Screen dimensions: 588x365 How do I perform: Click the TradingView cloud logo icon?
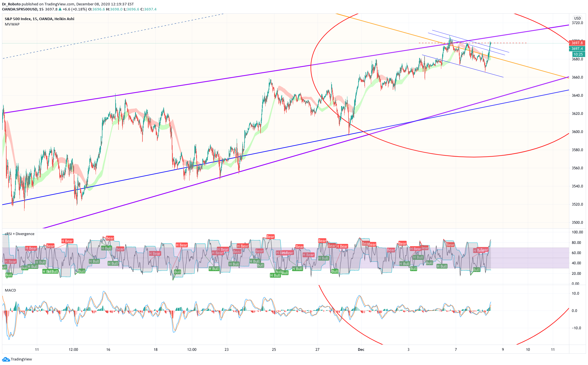(6, 359)
